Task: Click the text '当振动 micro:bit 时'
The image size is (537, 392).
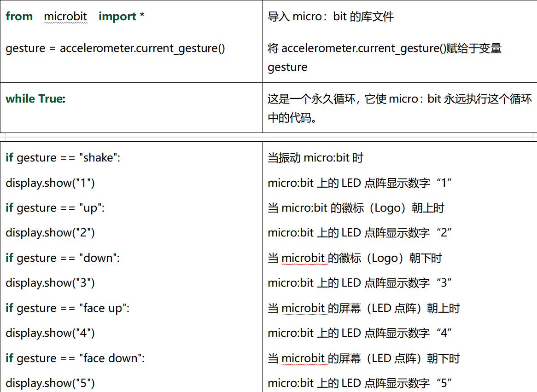Action: pos(315,158)
